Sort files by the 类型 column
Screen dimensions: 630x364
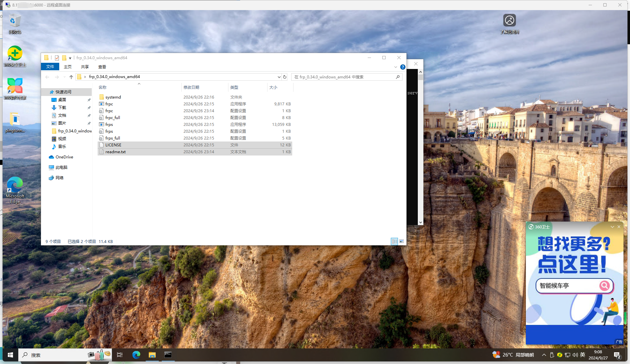(248, 87)
